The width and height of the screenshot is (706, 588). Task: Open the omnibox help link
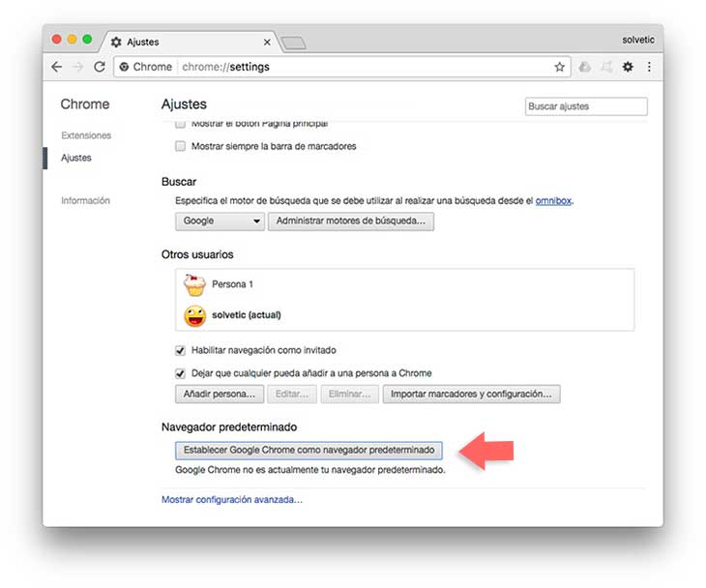553,200
